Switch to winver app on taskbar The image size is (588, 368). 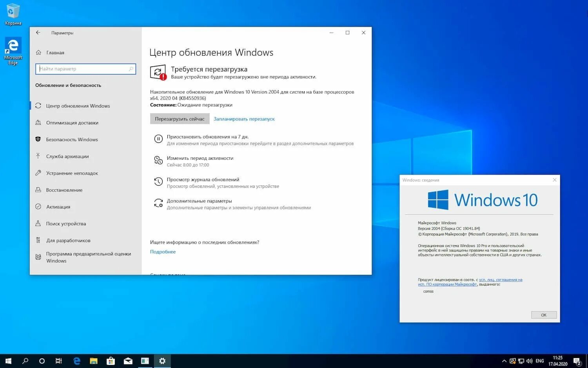145,361
